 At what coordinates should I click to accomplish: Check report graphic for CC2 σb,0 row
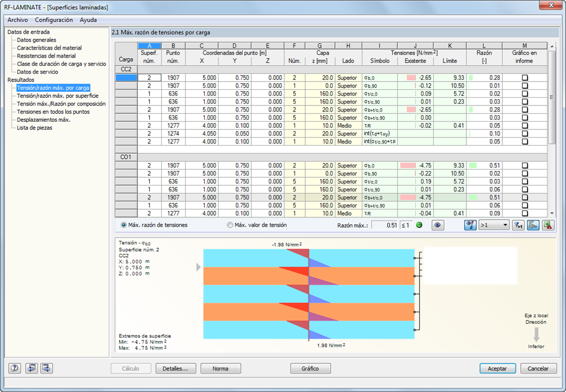pos(525,78)
